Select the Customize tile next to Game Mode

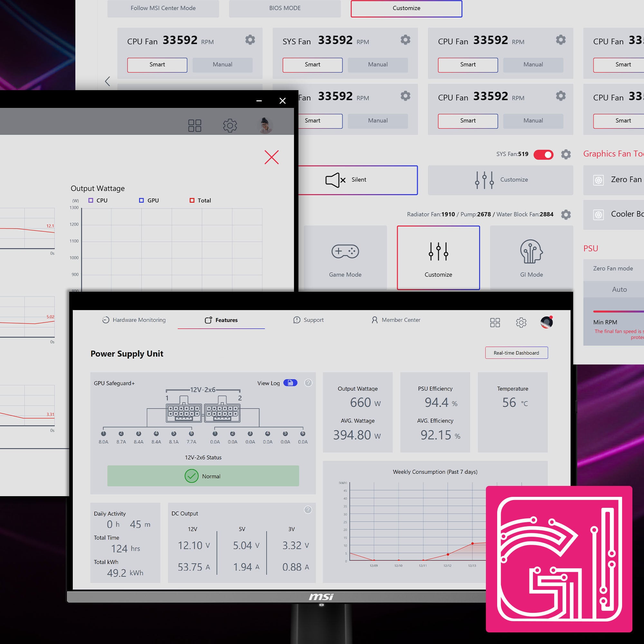point(438,258)
